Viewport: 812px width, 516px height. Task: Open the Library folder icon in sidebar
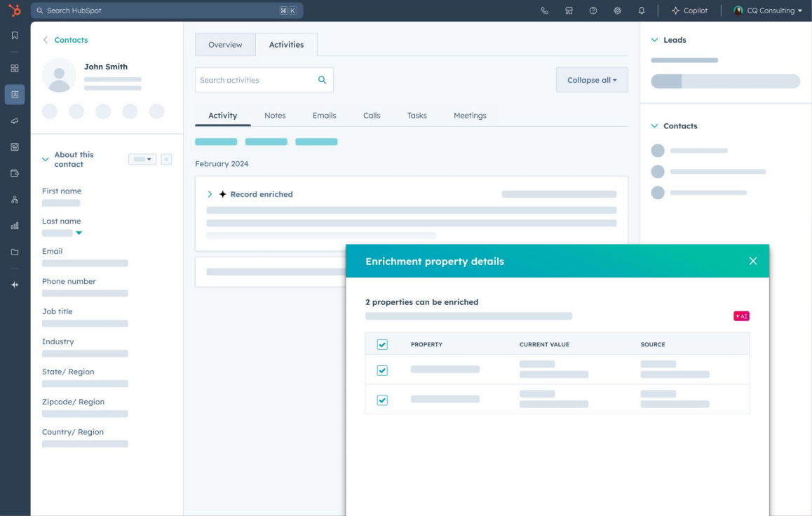click(x=15, y=252)
